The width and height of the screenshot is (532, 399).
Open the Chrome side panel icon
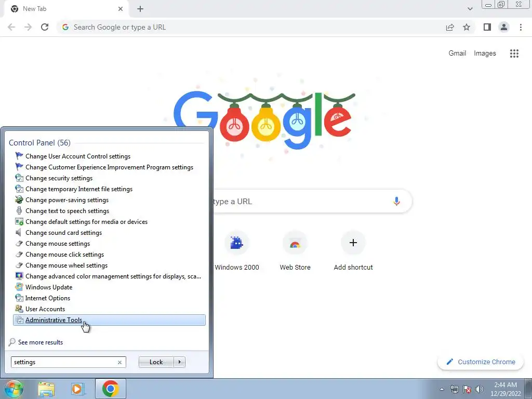(x=487, y=27)
